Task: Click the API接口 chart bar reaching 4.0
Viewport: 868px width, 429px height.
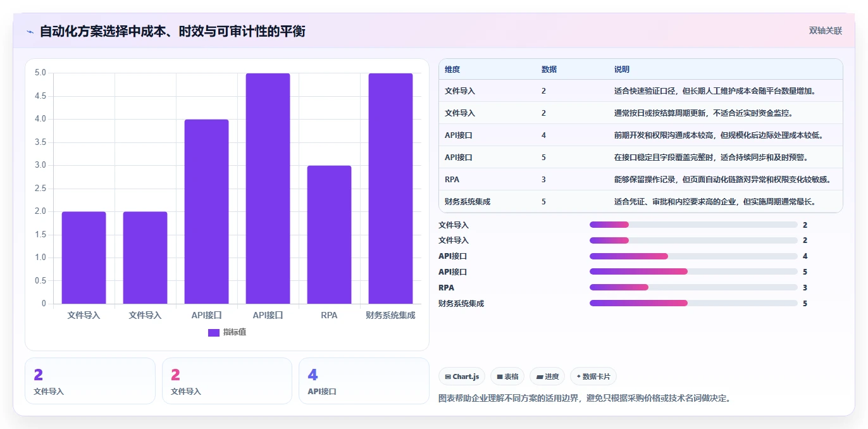Action: [206, 211]
